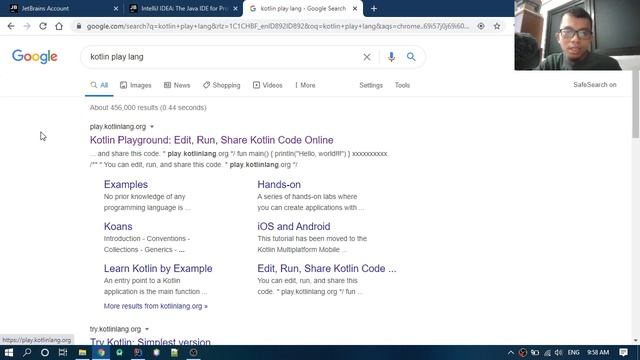This screenshot has height=360, width=640.
Task: Open the browser home page
Action: [59, 26]
